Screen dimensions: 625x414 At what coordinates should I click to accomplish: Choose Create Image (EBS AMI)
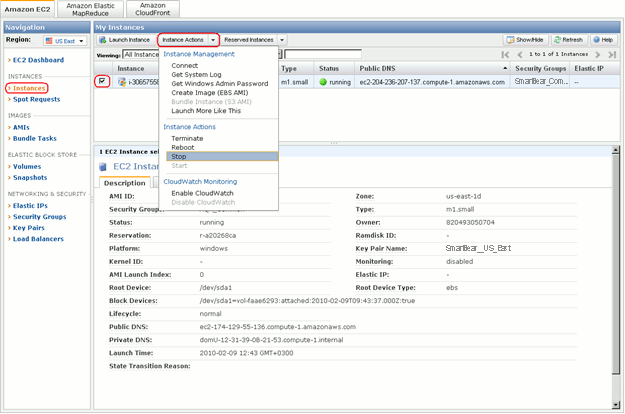tap(210, 92)
